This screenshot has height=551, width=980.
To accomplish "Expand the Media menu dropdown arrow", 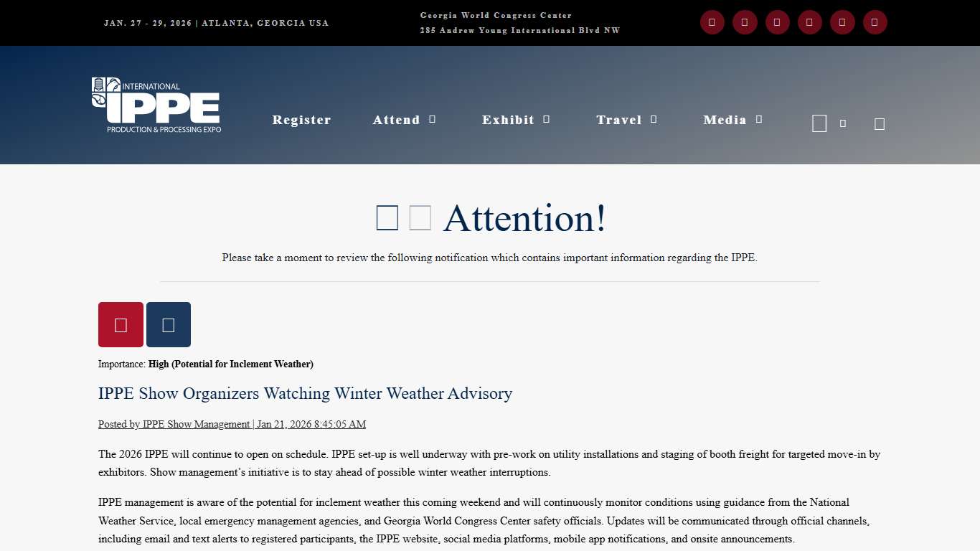I will 759,120.
